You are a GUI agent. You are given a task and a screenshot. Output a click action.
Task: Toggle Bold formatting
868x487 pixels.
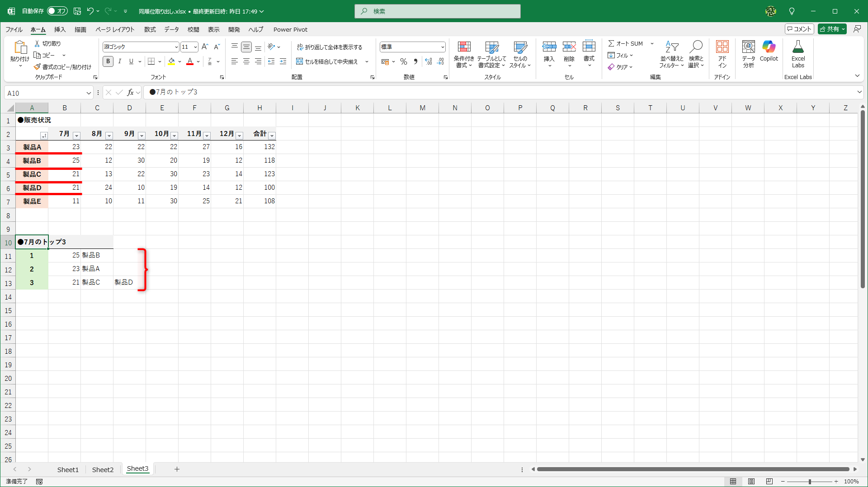pos(108,61)
